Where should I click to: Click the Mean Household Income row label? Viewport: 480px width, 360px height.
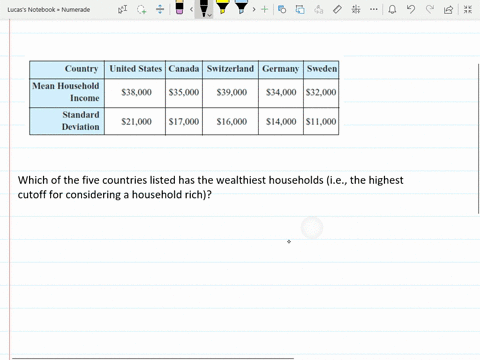tap(67, 93)
